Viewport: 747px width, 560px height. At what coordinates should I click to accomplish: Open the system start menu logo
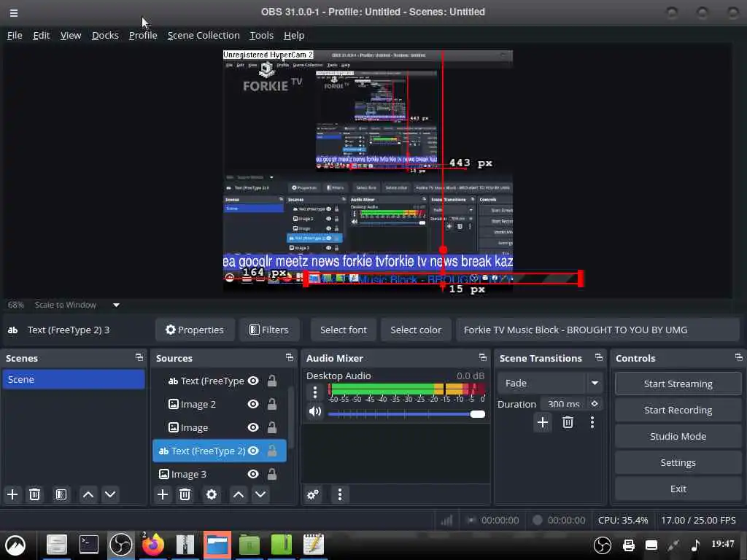click(15, 545)
